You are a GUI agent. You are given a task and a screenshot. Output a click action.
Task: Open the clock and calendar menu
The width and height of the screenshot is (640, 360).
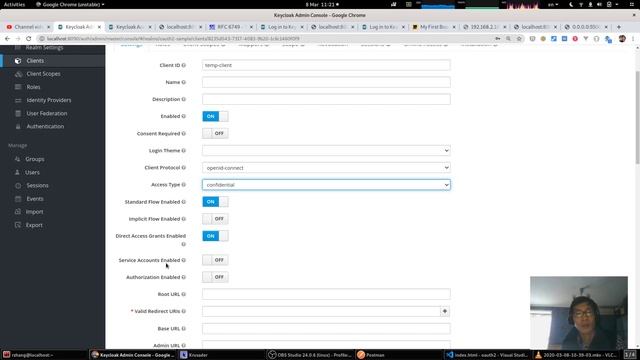point(322,4)
